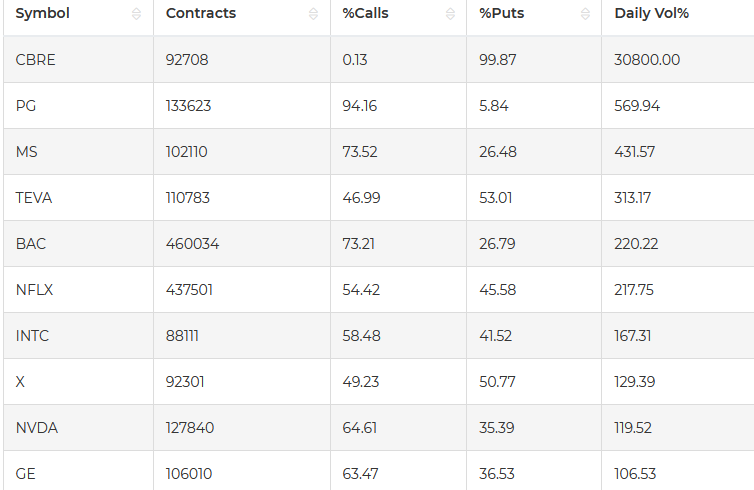This screenshot has height=490, width=754.
Task: Click CBRE's Daily Vol% value 30800.00
Action: coord(647,60)
